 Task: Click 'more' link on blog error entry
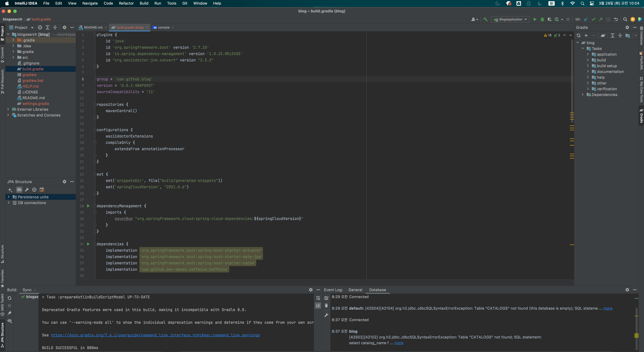[x=398, y=343]
